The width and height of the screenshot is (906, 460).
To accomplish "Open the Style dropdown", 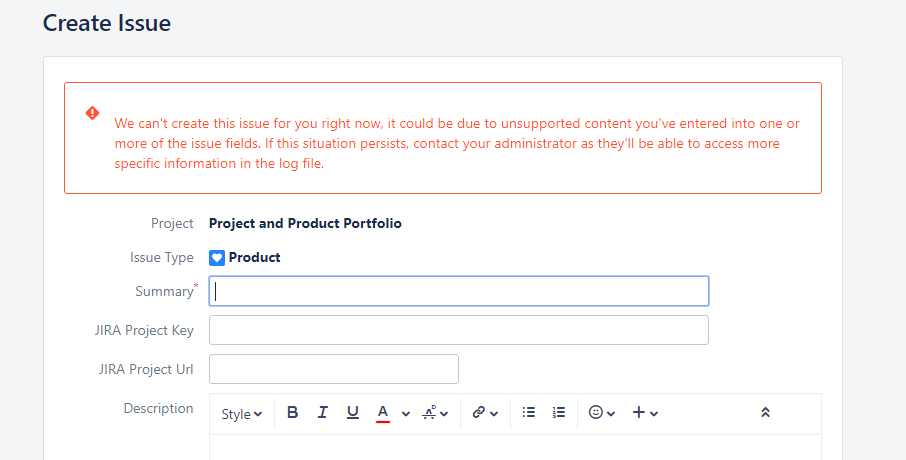I will click(x=241, y=414).
